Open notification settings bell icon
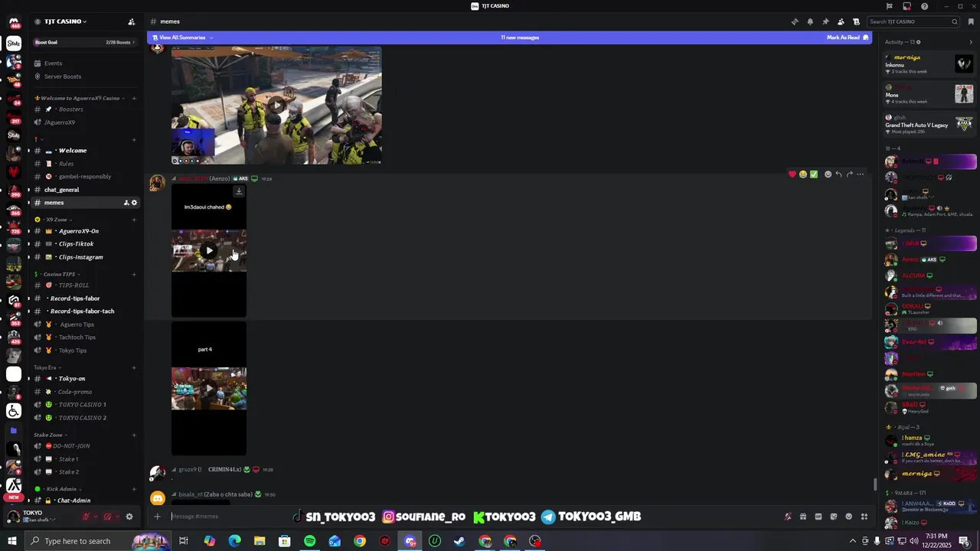Screen dimensions: 980x551 (810, 21)
